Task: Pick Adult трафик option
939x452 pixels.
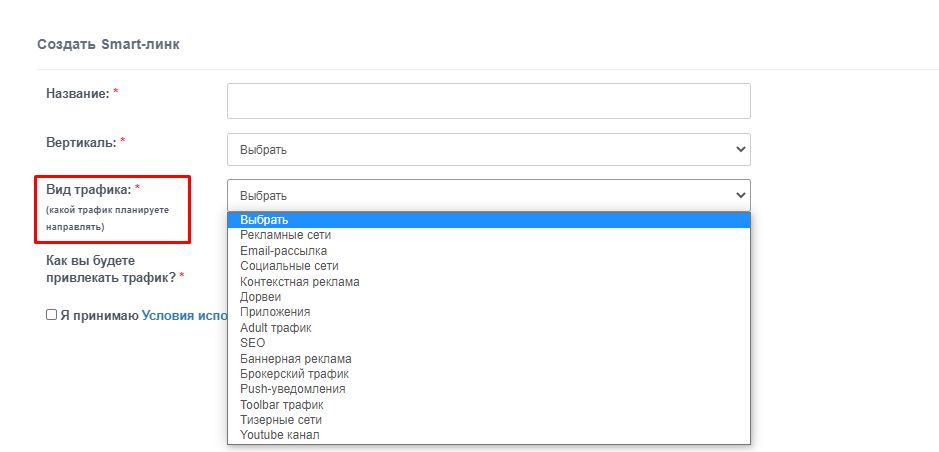Action: [275, 328]
